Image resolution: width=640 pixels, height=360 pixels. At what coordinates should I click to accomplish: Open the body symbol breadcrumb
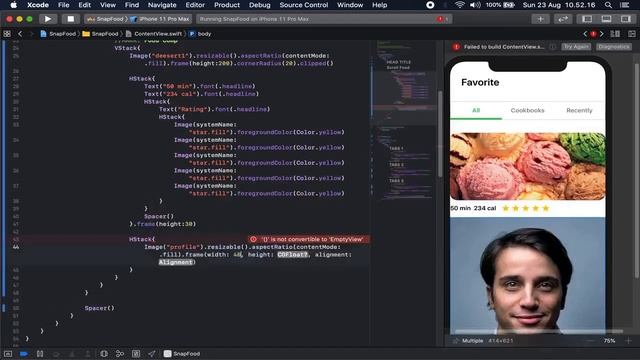[200, 34]
